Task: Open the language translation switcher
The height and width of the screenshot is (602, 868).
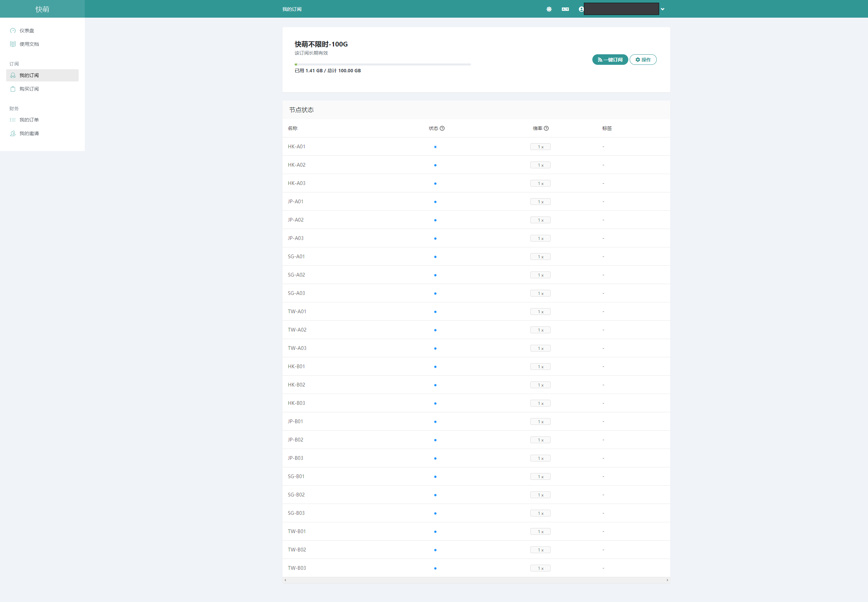Action: [565, 9]
